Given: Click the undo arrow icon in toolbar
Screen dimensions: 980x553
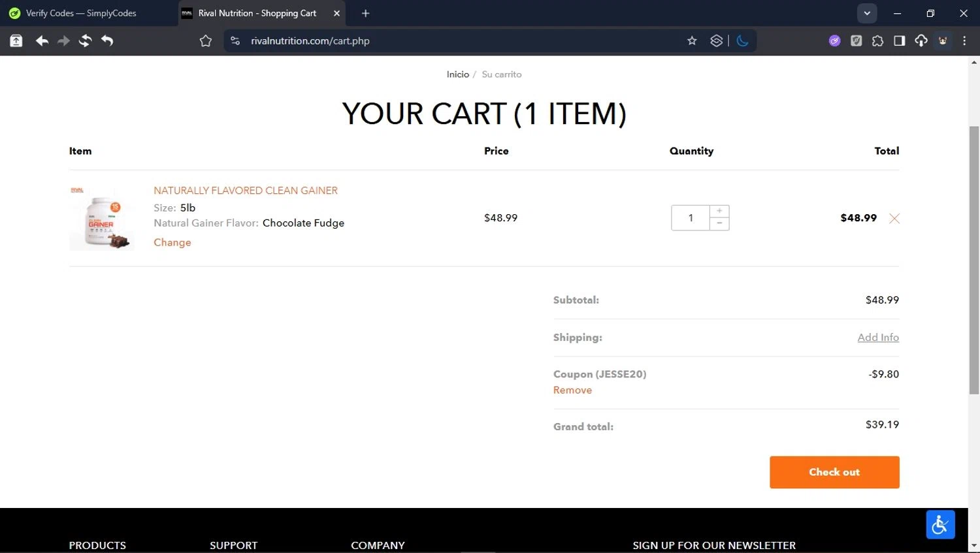Looking at the screenshot, I should click(x=107, y=41).
